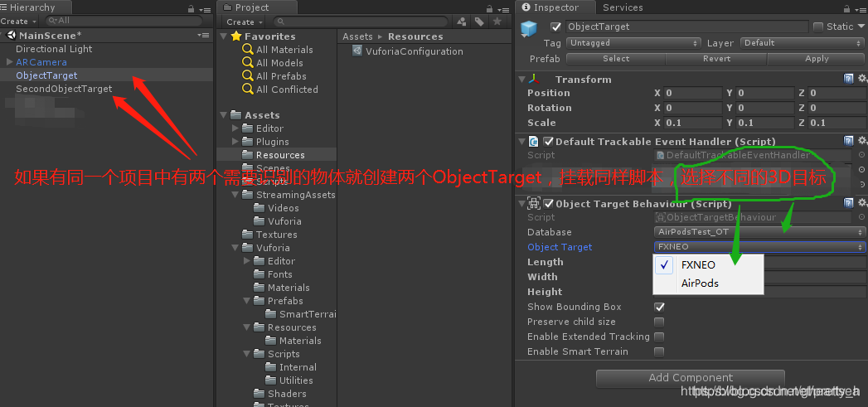This screenshot has height=407, width=868.
Task: Click object picker circle for ObjectTargetBehaviour script
Action: (x=861, y=218)
